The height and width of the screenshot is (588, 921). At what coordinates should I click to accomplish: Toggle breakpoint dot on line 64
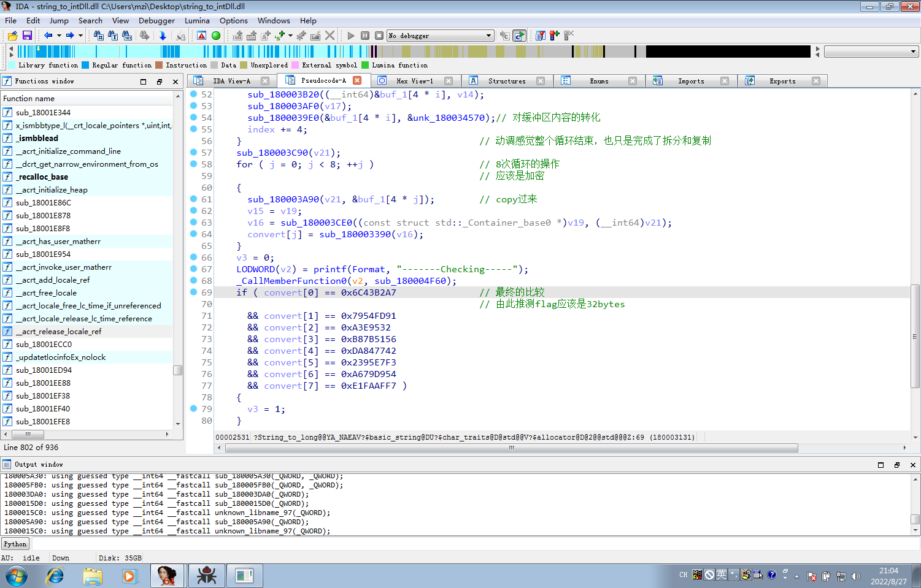tap(193, 234)
